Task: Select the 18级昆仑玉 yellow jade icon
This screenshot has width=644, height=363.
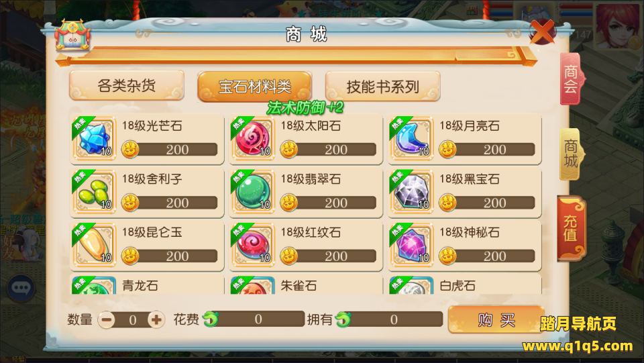Action: (94, 246)
